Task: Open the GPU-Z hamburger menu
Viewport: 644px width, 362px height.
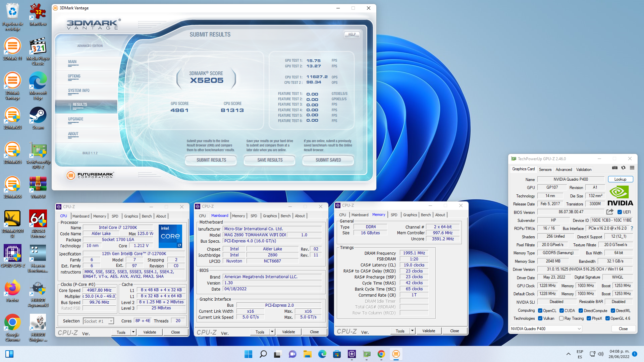Action: click(x=632, y=168)
